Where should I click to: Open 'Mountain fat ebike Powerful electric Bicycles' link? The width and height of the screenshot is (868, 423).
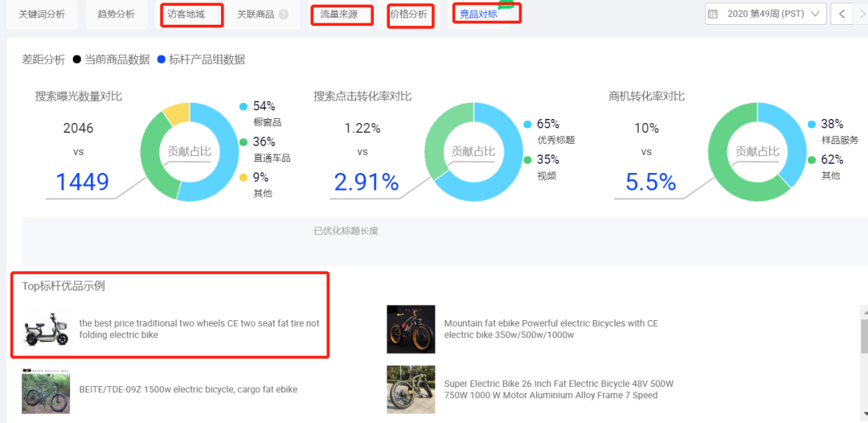551,329
